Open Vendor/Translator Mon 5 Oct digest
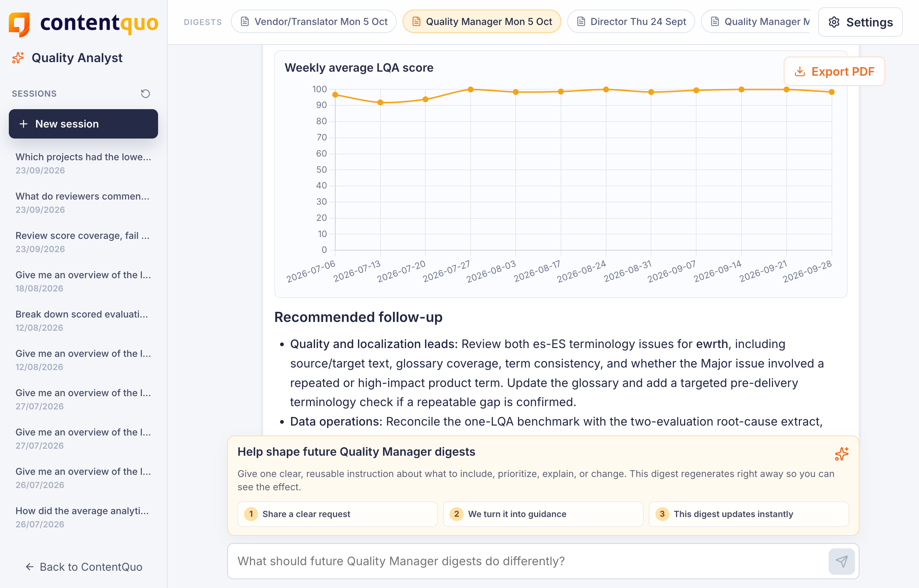Viewport: 919px width, 588px height. (314, 21)
